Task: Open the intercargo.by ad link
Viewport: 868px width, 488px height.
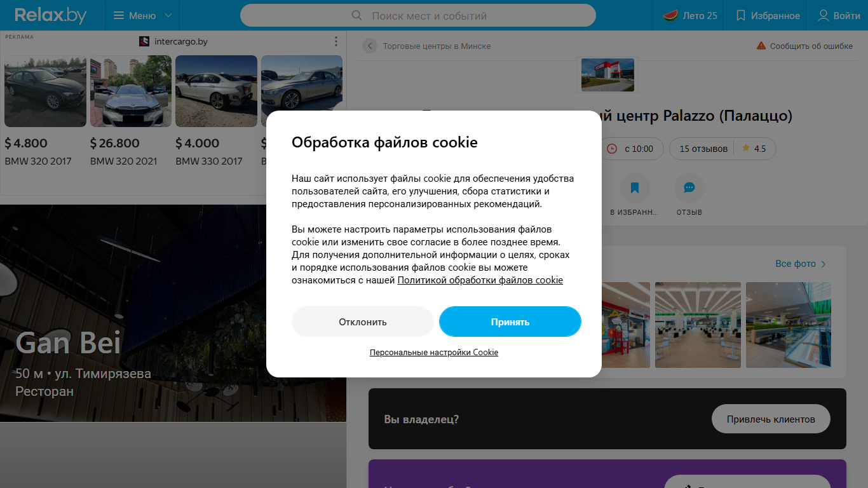Action: 181,41
